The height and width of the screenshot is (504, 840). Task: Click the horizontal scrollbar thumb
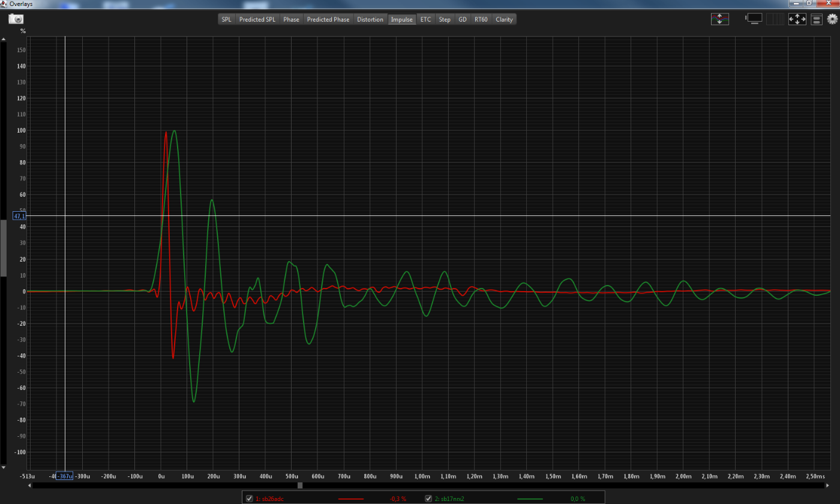300,485
